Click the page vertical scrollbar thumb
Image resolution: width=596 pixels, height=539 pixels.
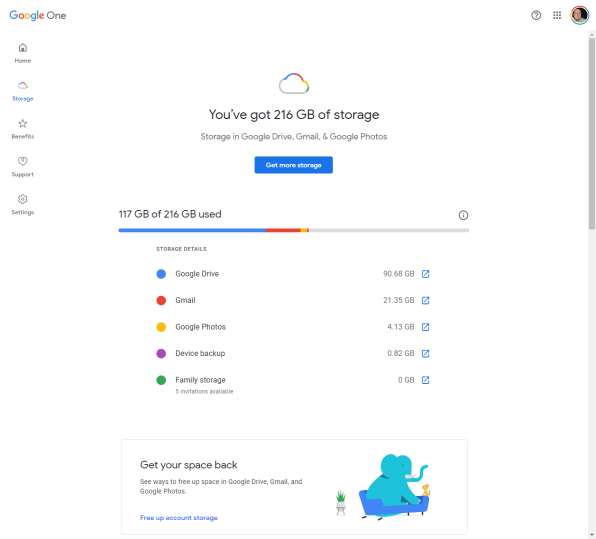(592, 133)
